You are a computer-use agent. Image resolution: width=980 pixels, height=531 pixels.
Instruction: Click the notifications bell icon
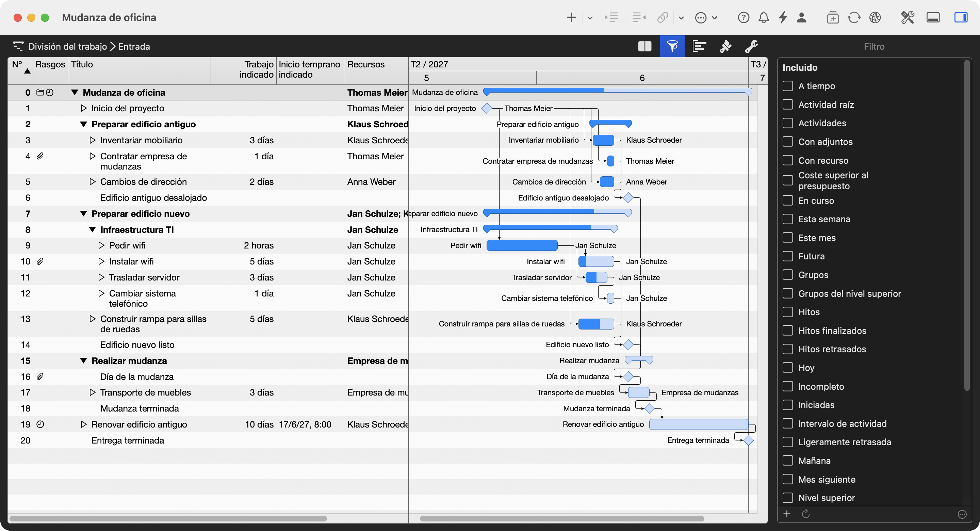764,17
